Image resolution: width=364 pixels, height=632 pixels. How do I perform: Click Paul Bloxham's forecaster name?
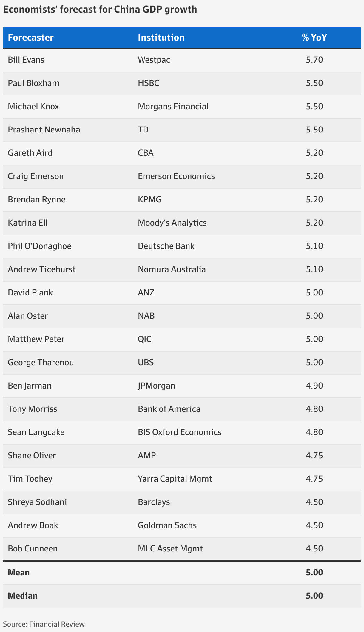pyautogui.click(x=33, y=83)
